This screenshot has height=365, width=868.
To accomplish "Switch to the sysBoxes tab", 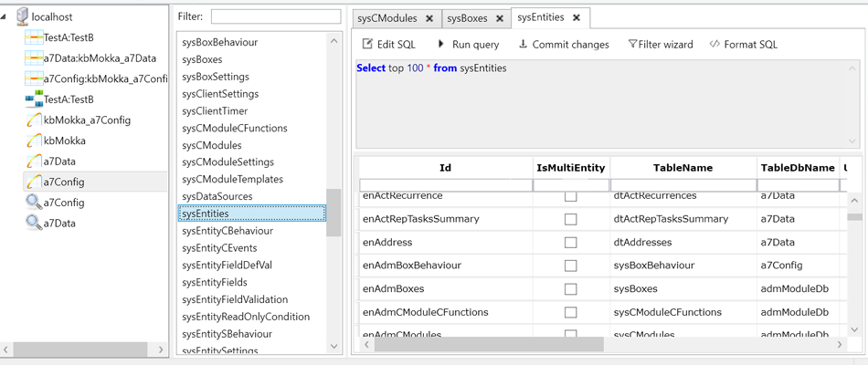I will 467,18.
